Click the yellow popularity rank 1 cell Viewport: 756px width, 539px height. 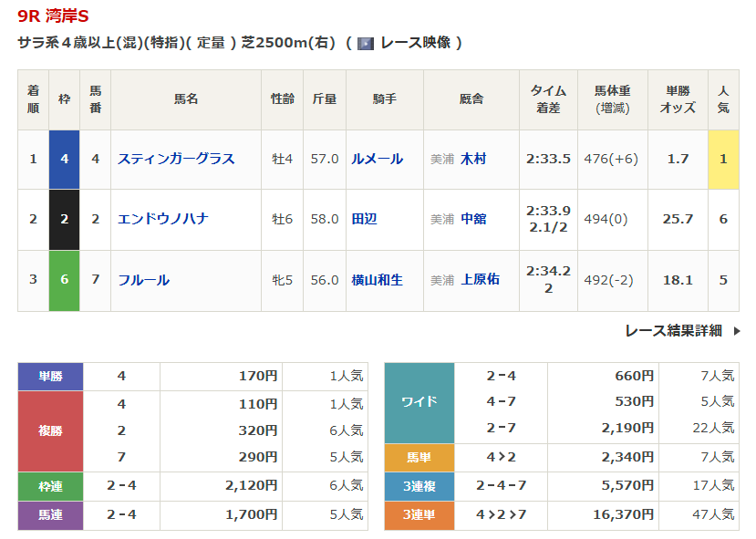tap(723, 159)
